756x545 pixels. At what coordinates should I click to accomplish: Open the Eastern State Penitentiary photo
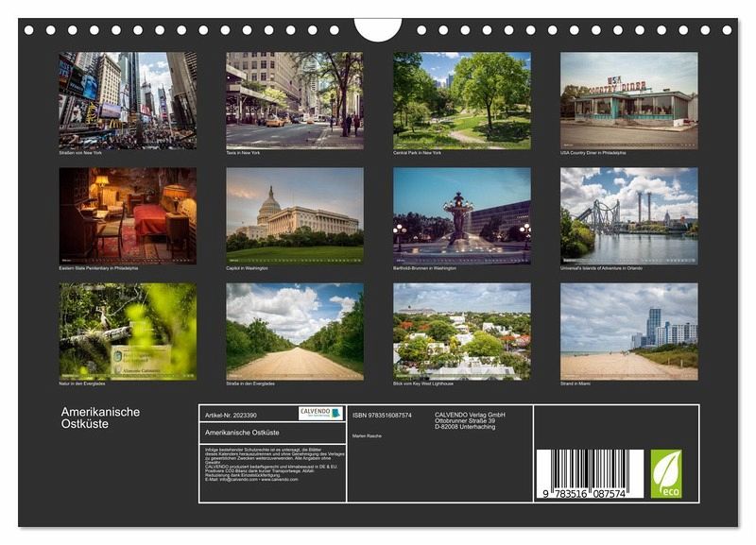click(x=128, y=215)
